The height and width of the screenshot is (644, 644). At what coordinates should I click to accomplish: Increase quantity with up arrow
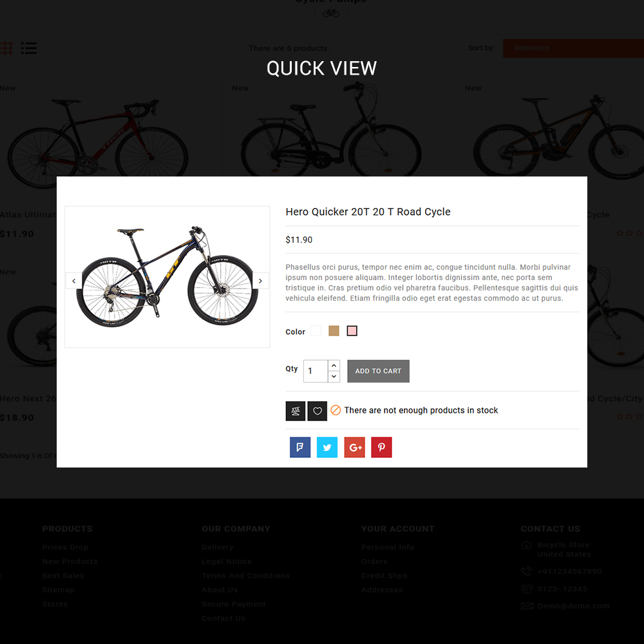(334, 366)
